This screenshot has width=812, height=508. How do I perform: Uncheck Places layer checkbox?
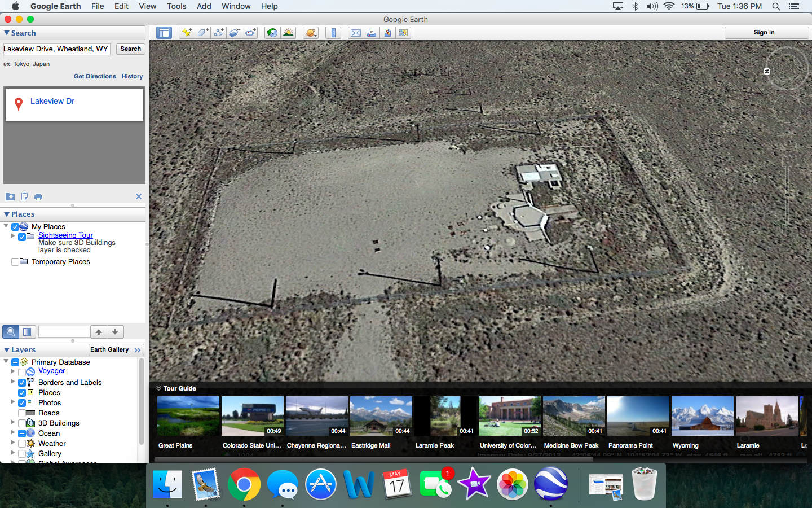coord(22,393)
